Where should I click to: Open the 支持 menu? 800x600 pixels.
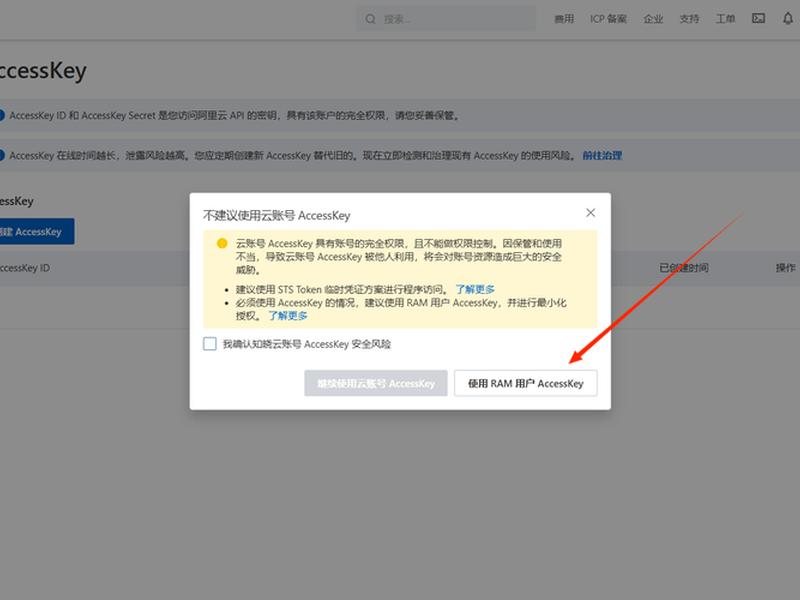[x=689, y=19]
